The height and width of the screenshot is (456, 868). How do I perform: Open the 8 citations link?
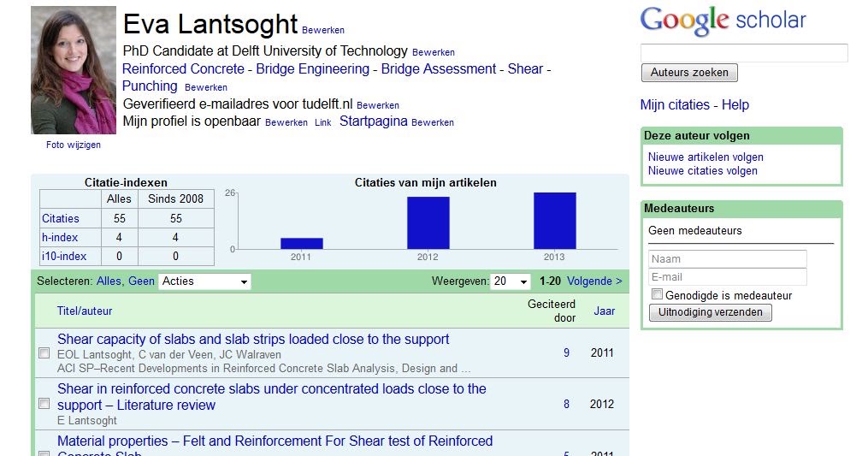(x=566, y=404)
